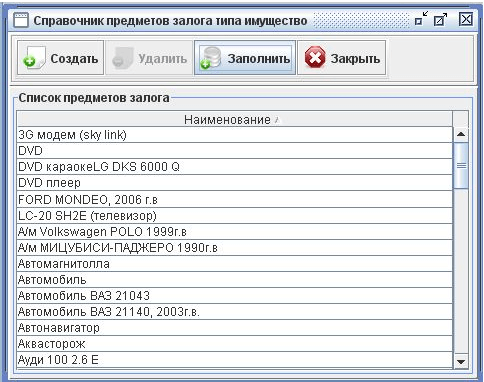Select row Ауди 100 2.6 Е
This screenshot has width=484, height=382.
235,360
